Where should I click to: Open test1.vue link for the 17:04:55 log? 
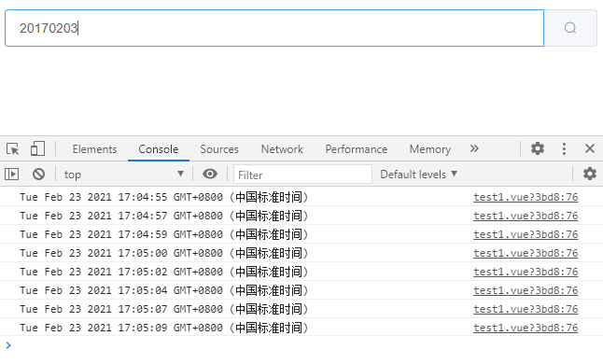[x=526, y=197]
